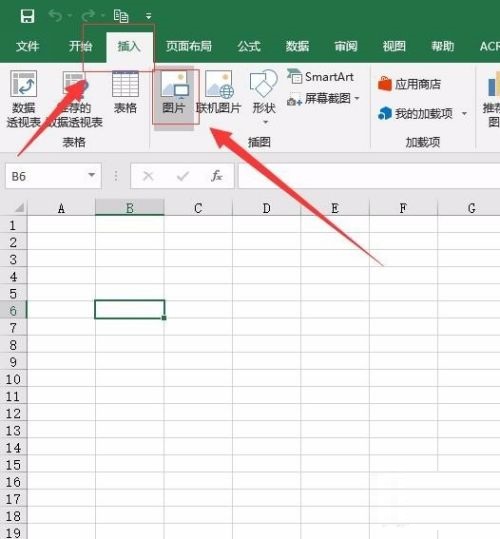
Task: Open the undo history dropdown arrow
Action: [x=70, y=16]
